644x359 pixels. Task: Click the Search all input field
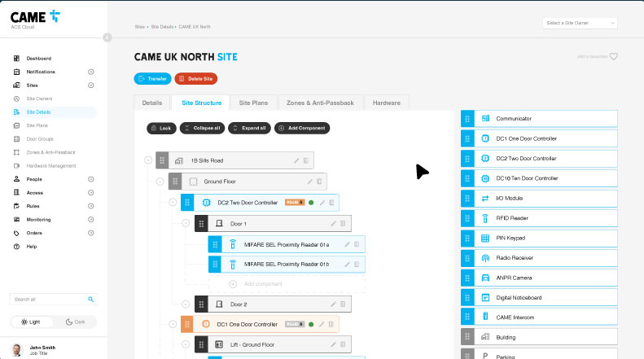(47, 299)
